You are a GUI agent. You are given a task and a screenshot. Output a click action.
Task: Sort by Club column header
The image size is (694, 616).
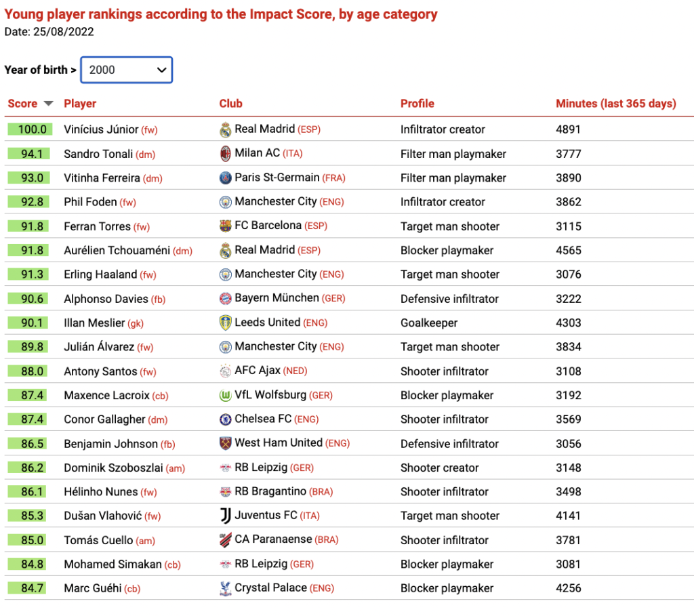tap(230, 104)
